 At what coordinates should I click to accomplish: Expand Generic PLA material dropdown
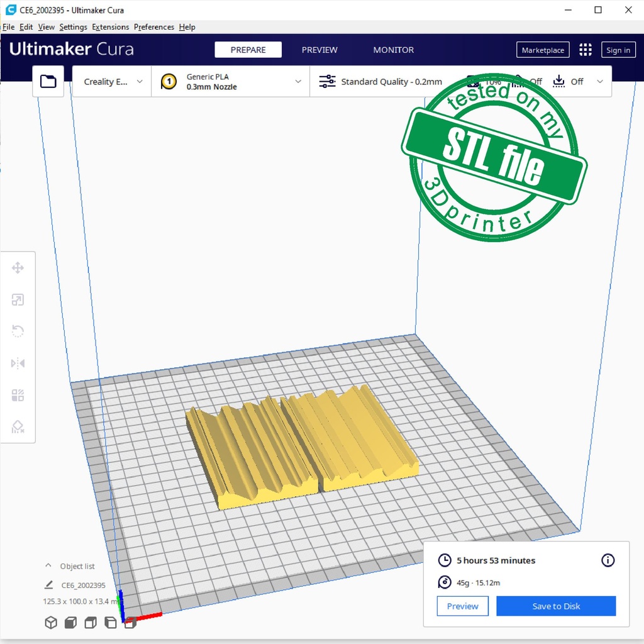[x=230, y=82]
